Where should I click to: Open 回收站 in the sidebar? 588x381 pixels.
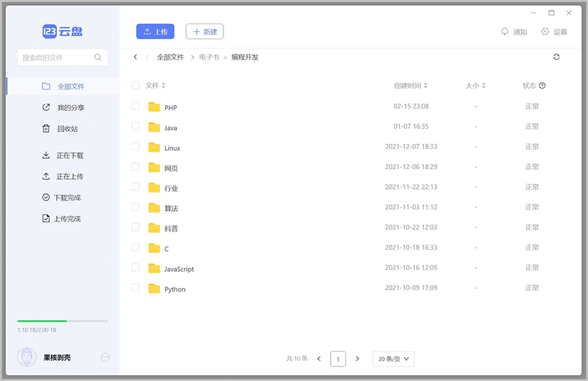67,129
